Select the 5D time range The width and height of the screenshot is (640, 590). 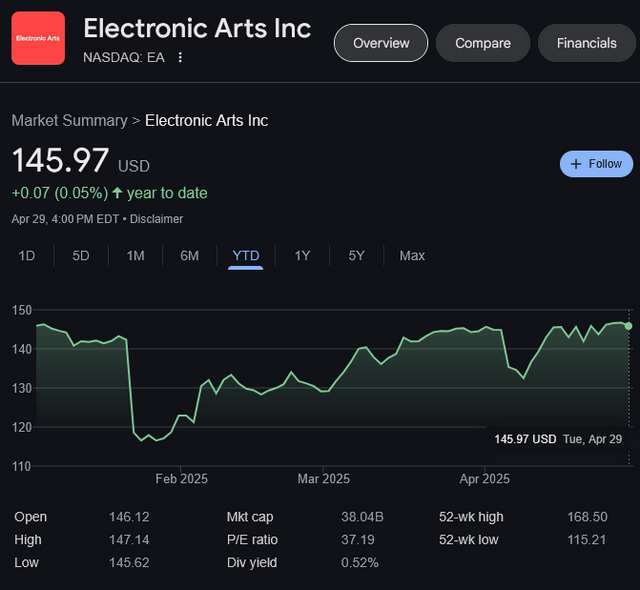coord(81,256)
